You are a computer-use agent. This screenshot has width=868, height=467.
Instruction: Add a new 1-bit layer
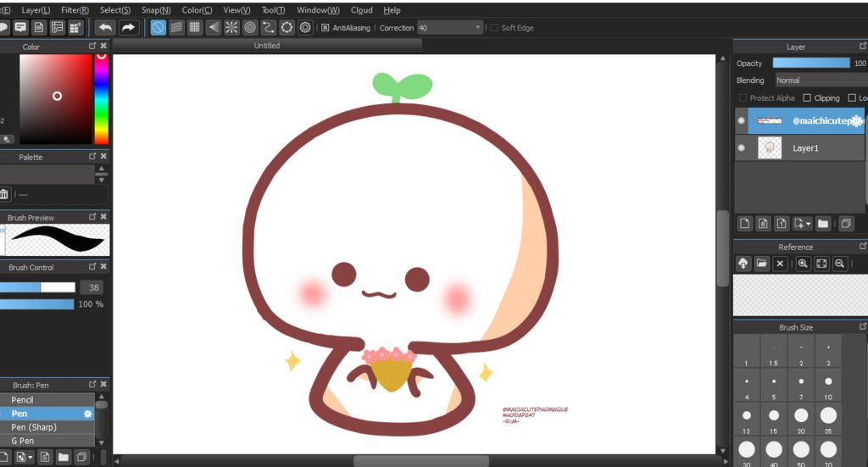coord(781,224)
